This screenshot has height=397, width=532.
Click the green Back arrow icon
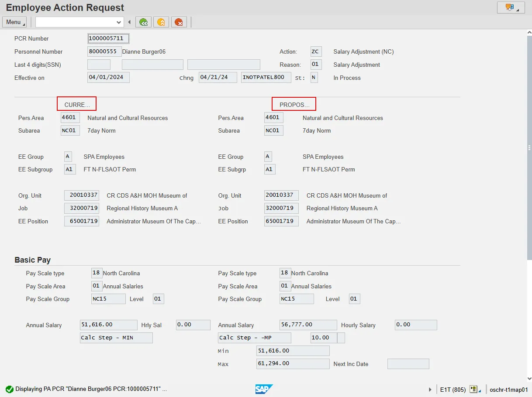(143, 22)
